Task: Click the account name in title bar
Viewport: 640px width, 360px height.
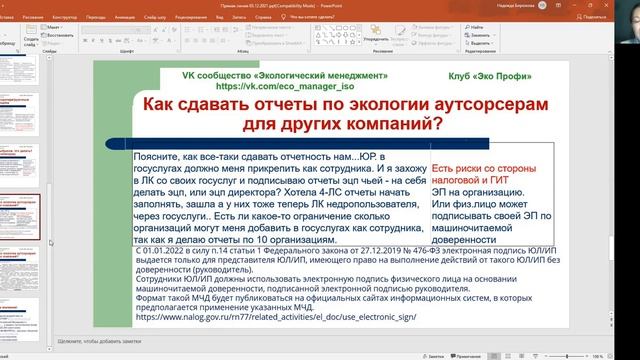Action: (516, 6)
